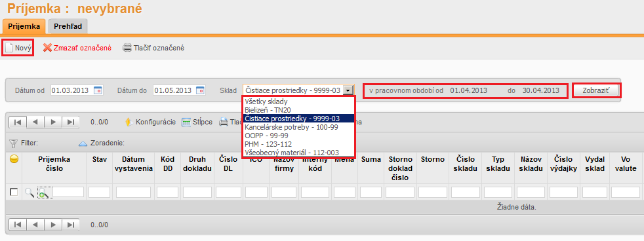Sort by Číslo výdajky column header

click(x=563, y=164)
